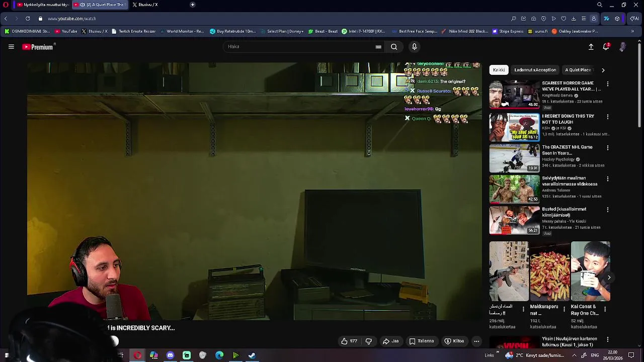The height and width of the screenshot is (362, 644).
Task: Send Kiitos super thanks
Action: click(454, 341)
